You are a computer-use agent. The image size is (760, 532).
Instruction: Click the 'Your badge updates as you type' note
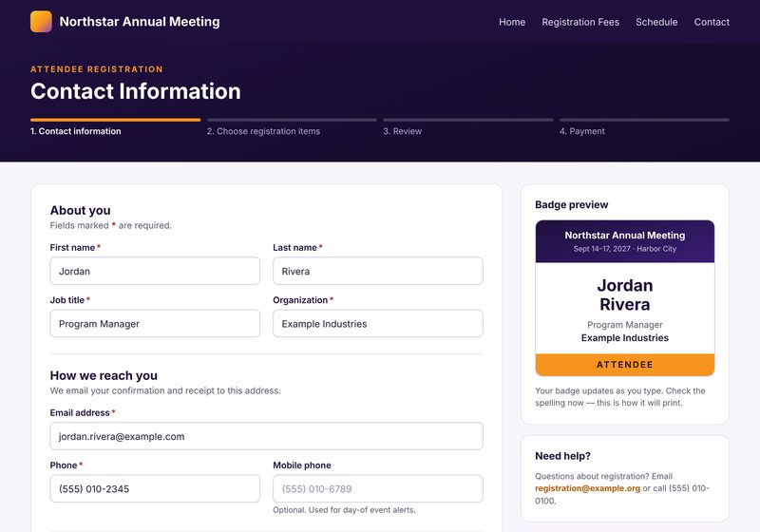620,397
